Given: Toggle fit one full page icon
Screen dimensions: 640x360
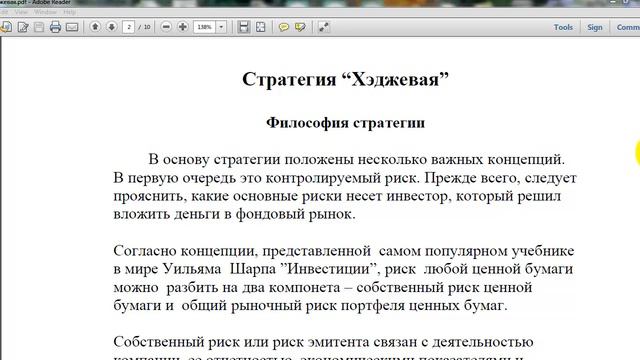Looking at the screenshot, I should pyautogui.click(x=260, y=27).
